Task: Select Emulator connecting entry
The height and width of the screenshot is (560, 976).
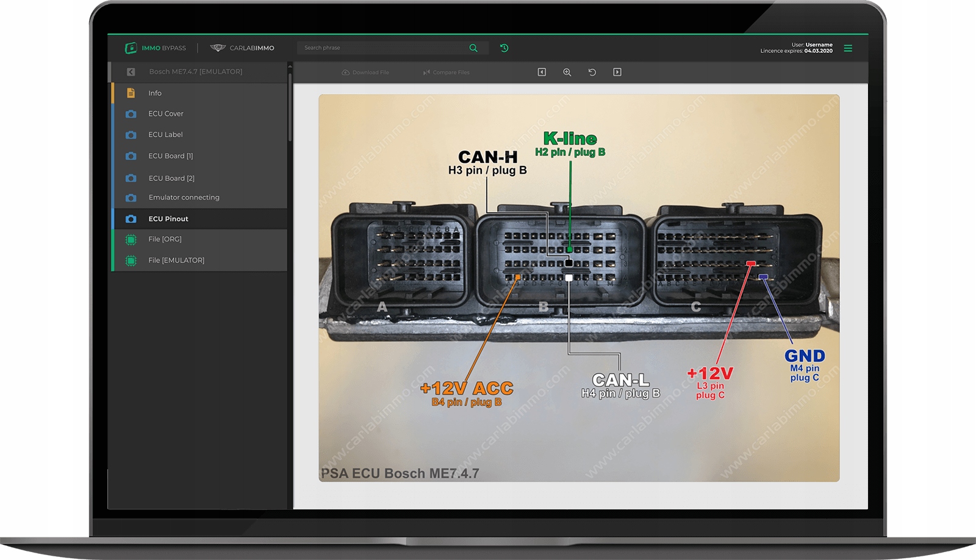Action: point(199,198)
